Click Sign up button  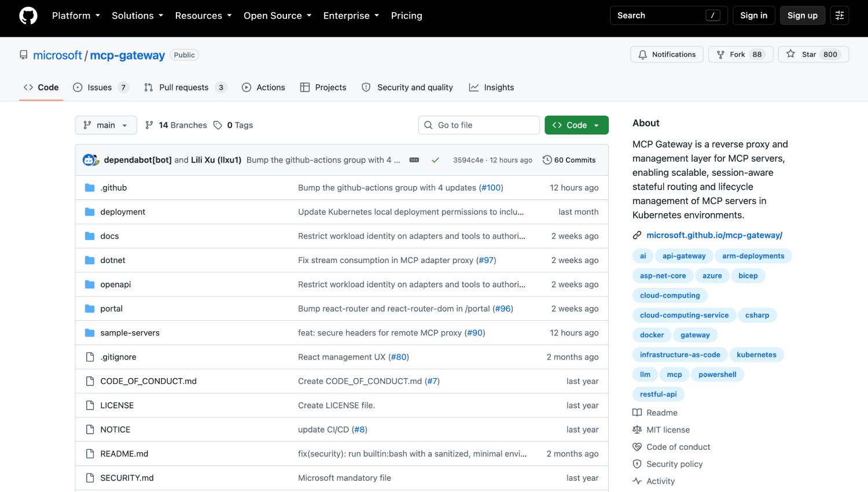pyautogui.click(x=802, y=16)
